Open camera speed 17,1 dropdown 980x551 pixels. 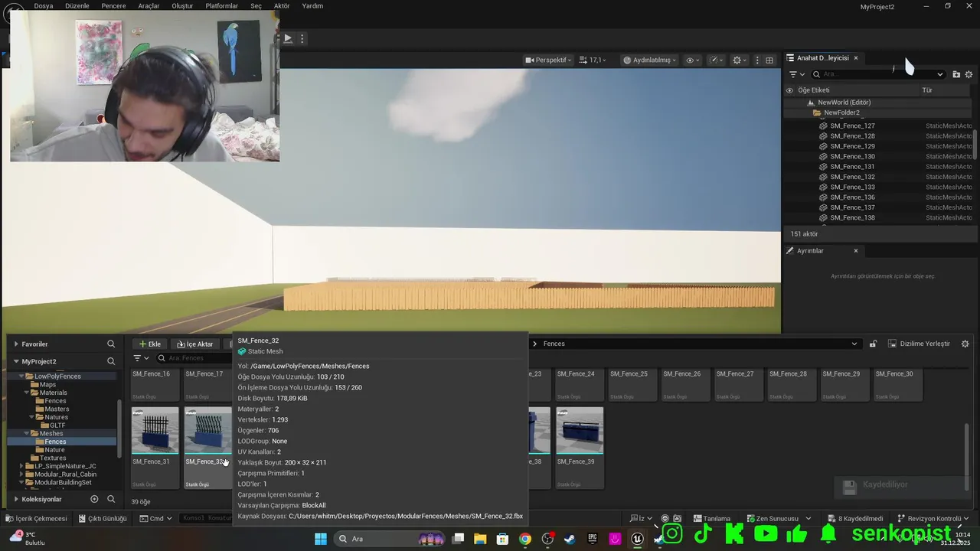tap(593, 60)
